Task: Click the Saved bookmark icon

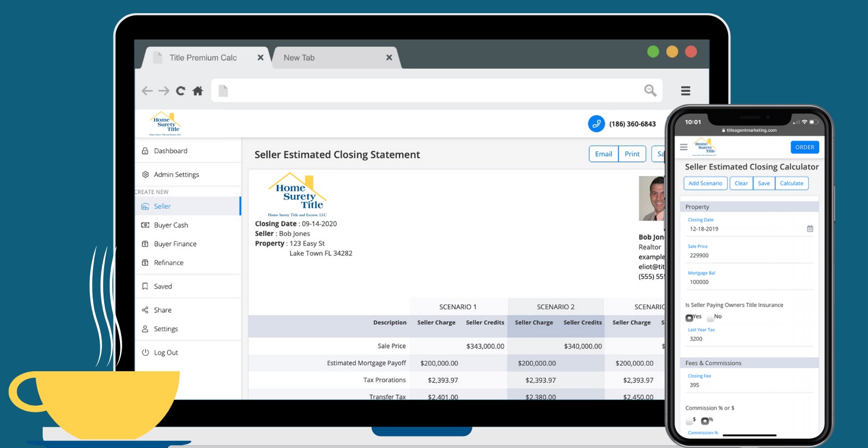Action: (x=145, y=286)
